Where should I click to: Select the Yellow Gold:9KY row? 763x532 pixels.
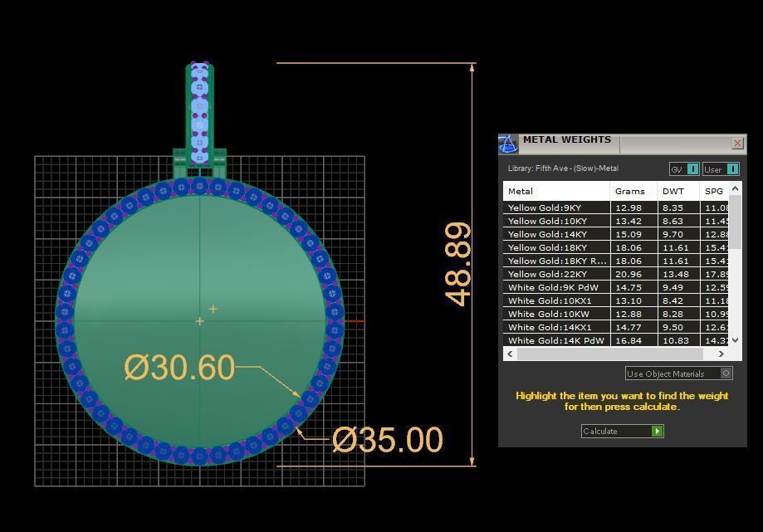615,207
